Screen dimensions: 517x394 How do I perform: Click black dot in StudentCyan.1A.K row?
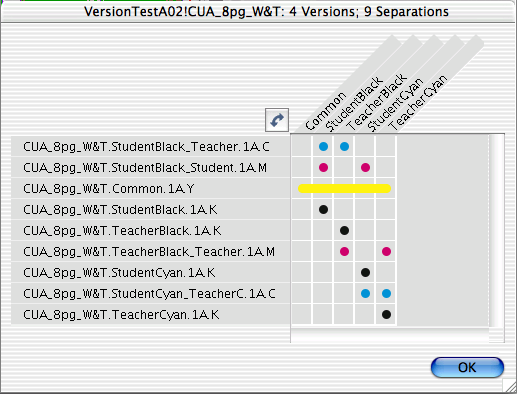point(365,272)
